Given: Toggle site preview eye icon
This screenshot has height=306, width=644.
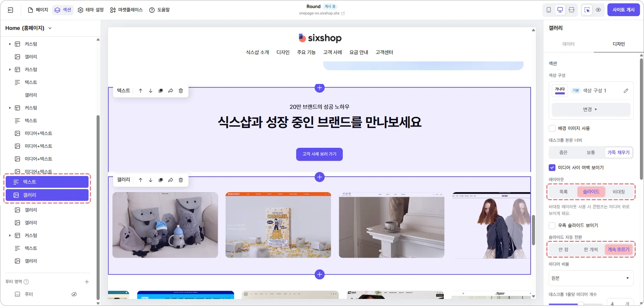Looking at the screenshot, I should [x=598, y=10].
